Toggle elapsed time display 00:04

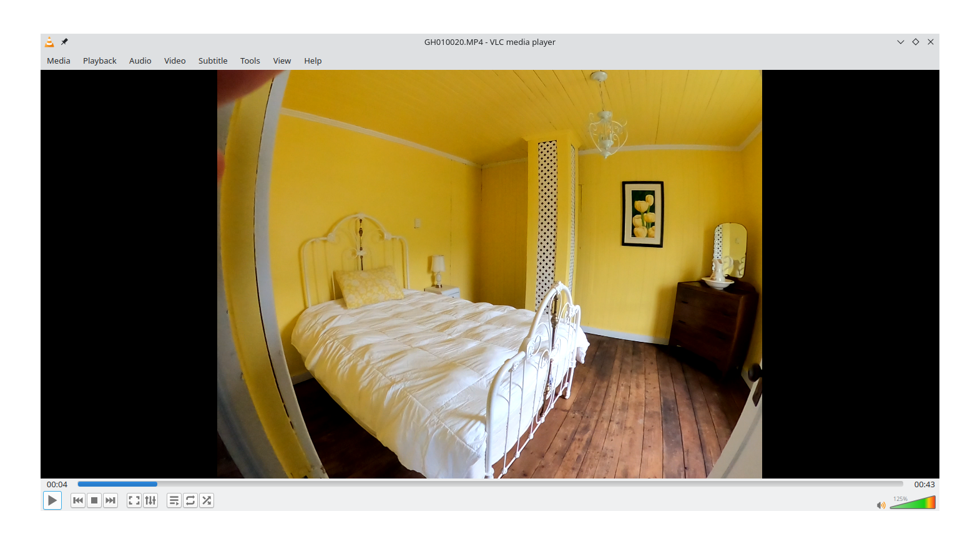coord(57,484)
